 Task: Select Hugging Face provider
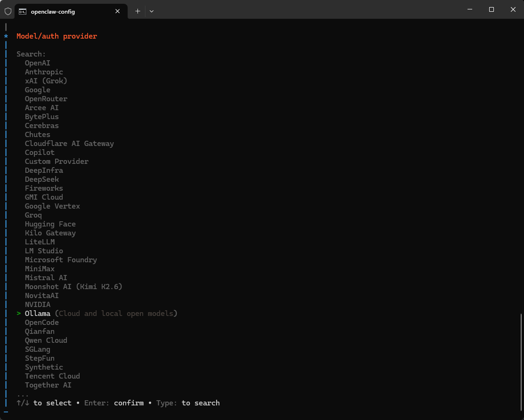tap(50, 224)
